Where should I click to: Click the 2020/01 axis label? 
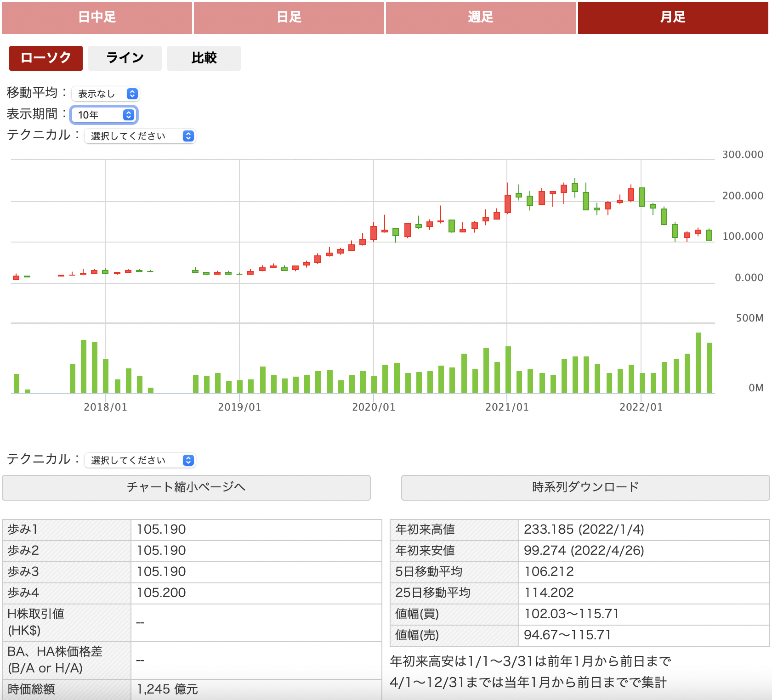(374, 407)
